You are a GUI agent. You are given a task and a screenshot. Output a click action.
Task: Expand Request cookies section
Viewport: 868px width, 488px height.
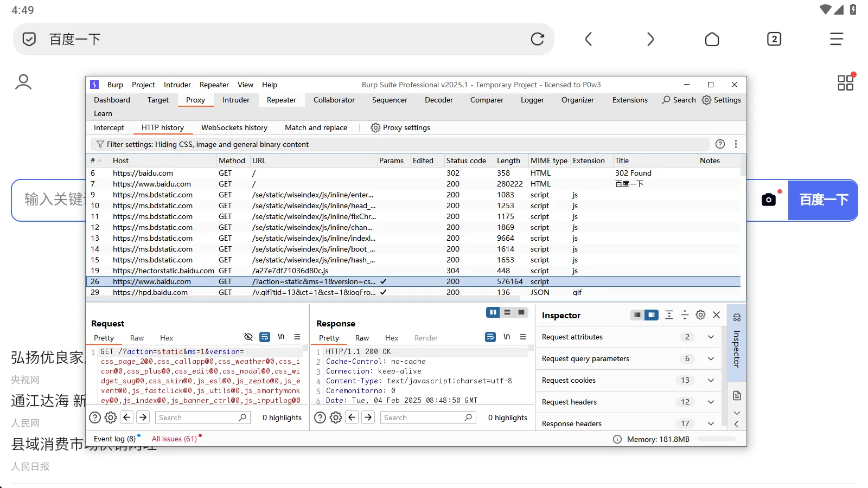coord(711,381)
